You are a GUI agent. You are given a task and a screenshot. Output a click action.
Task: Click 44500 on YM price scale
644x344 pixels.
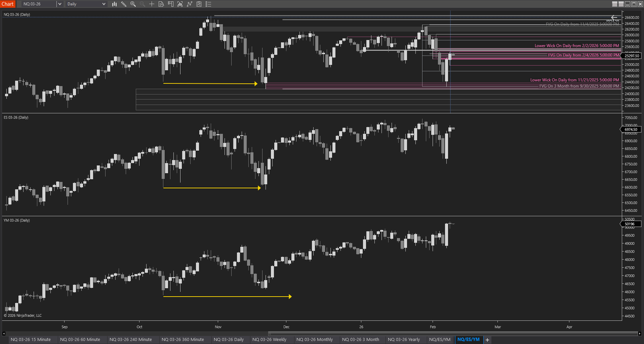[630, 316]
